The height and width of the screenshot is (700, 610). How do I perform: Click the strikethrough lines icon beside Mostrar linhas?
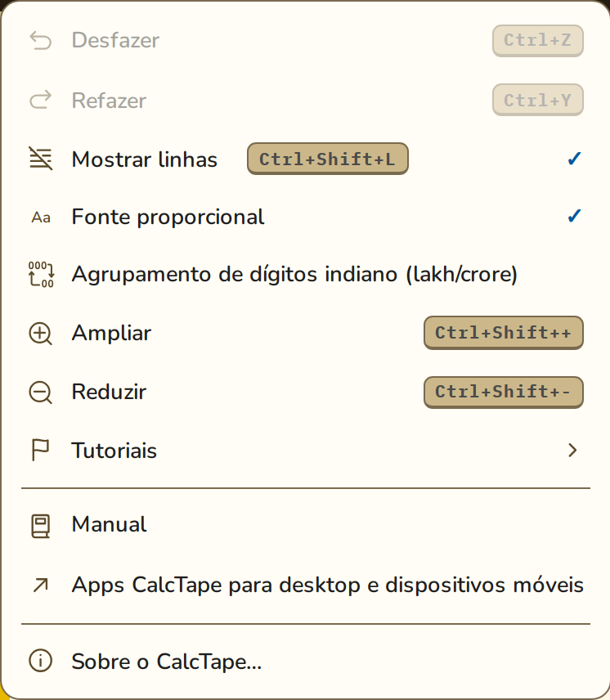click(41, 159)
